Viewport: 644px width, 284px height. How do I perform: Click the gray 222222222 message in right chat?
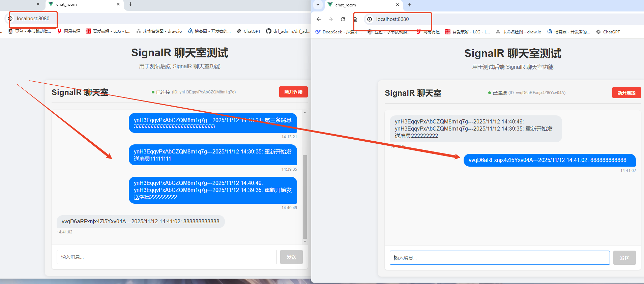click(x=476, y=129)
